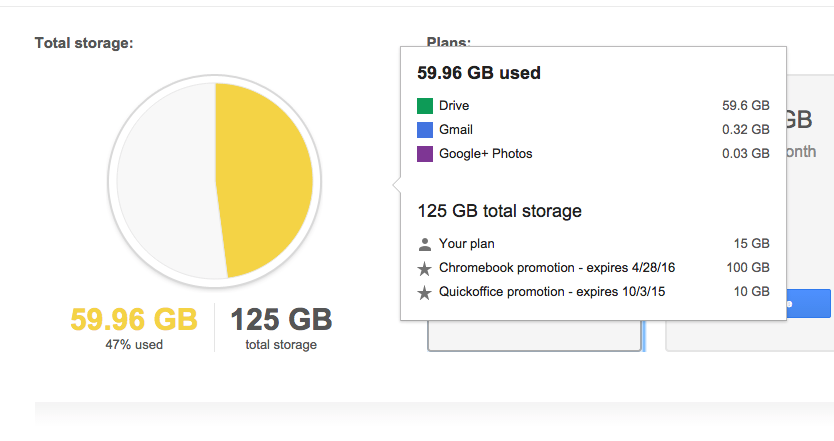Select the selected plan card under the popup
The image size is (834, 441).
pos(535,336)
